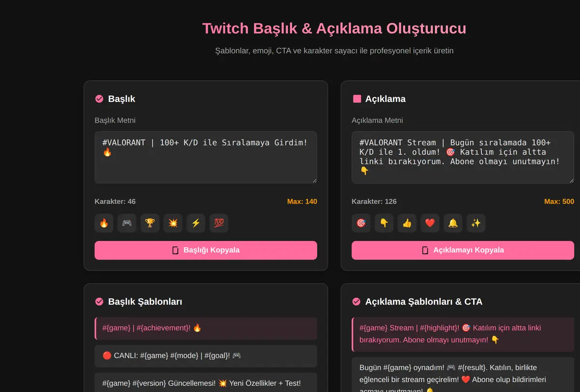Click page title 'Twitch Başlık & Açıklama Oluşturucu'

coord(334,29)
